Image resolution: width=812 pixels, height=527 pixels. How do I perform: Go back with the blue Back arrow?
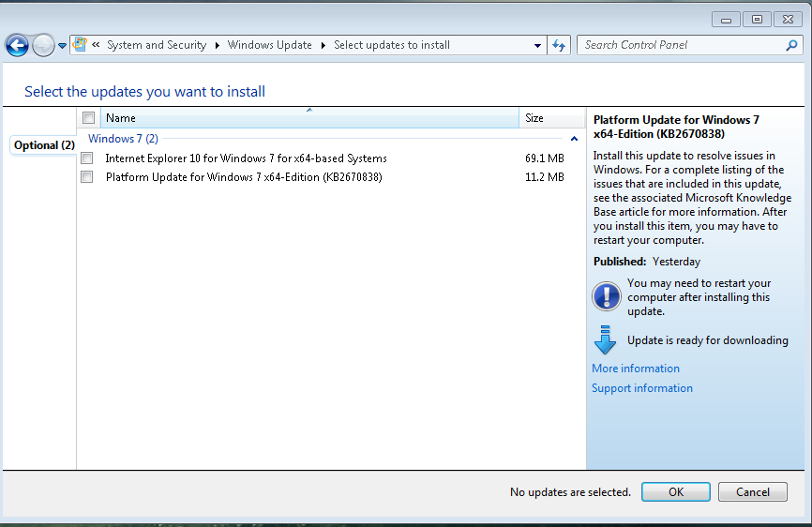[17, 46]
